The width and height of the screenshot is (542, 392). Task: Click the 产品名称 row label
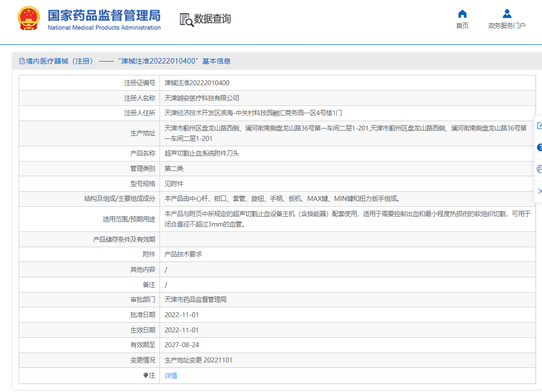pos(143,153)
